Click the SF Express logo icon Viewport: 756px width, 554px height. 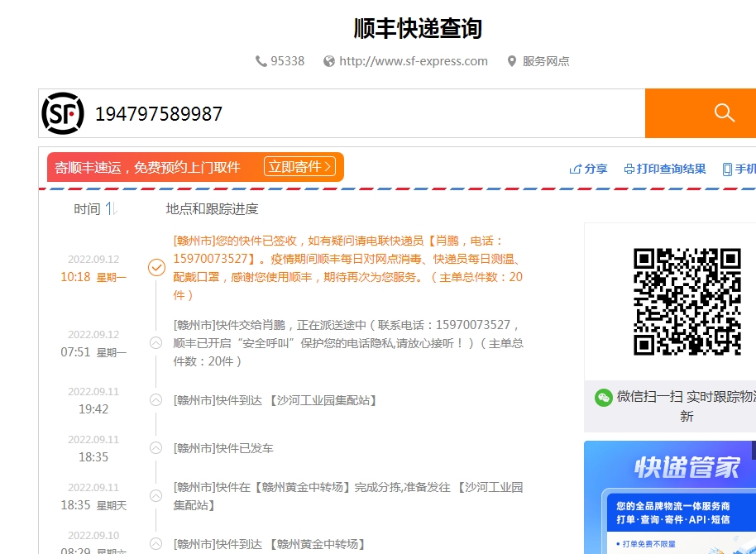[x=63, y=113]
